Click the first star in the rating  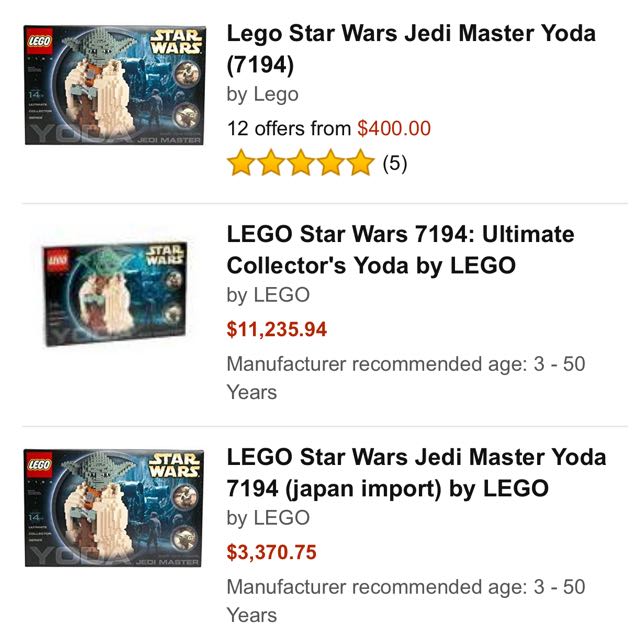pos(241,163)
